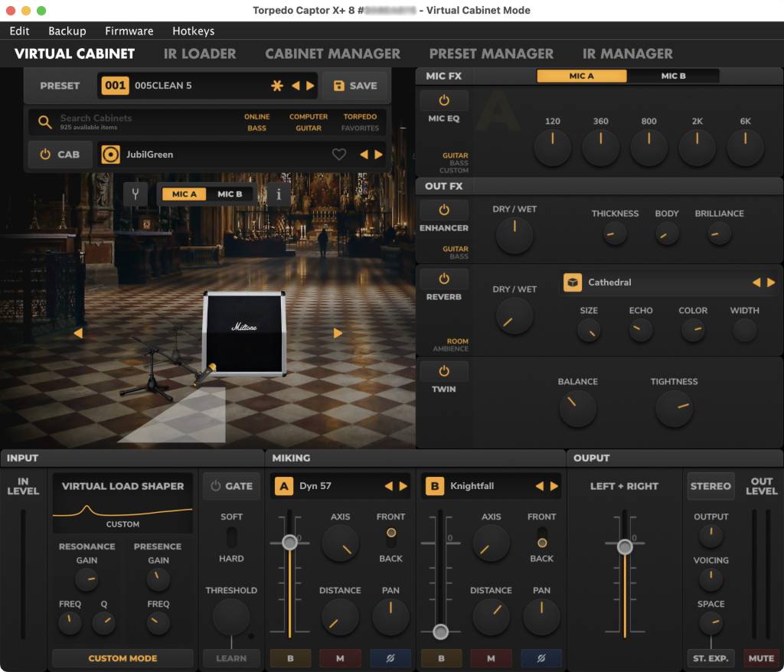Select MIC B in room view

point(230,194)
